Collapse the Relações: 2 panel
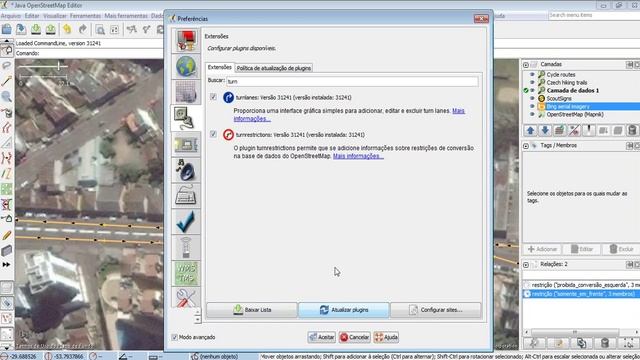The height and width of the screenshot is (360, 640). [526, 265]
